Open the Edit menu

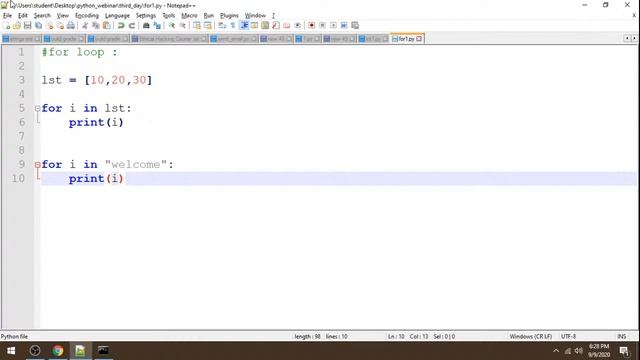[x=22, y=16]
